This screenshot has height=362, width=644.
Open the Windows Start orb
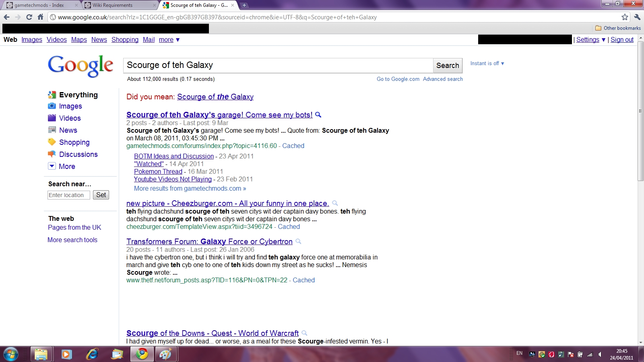[11, 354]
